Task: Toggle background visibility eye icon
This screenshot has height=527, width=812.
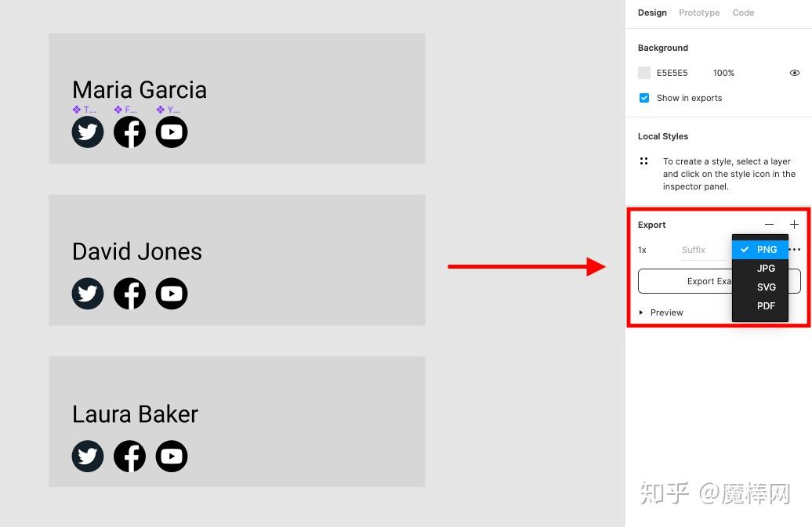Action: click(x=795, y=73)
